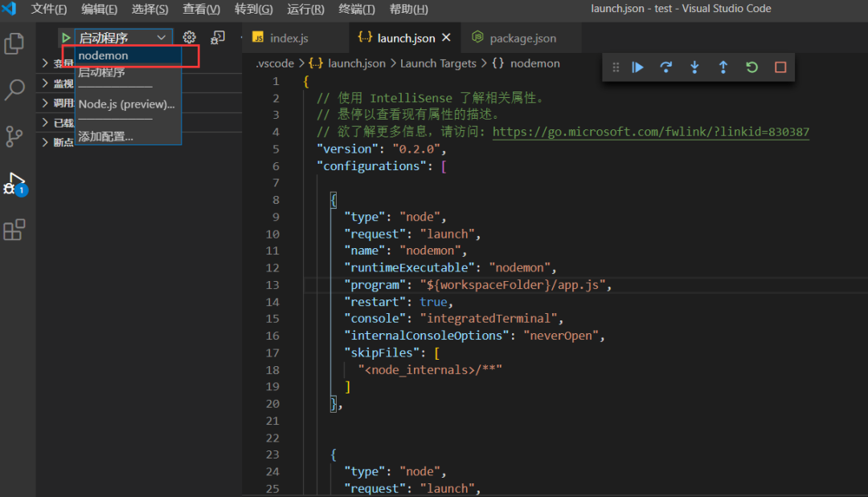Open the Explorer view in activity bar
Viewport: 868px width, 497px height.
tap(14, 43)
